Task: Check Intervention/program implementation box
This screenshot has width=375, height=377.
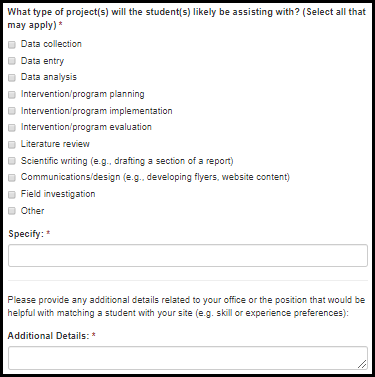Action: pyautogui.click(x=12, y=111)
